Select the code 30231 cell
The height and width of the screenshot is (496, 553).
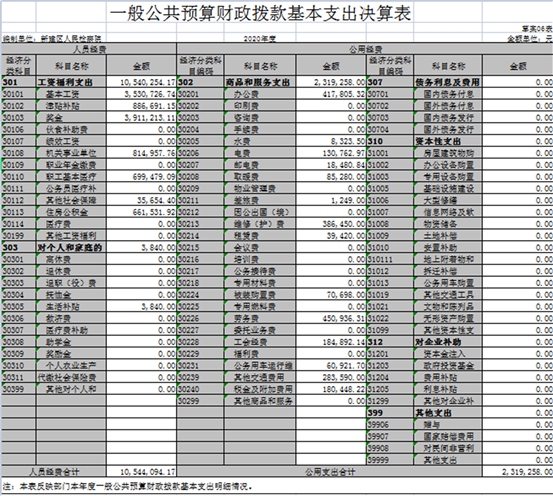[x=200, y=365]
